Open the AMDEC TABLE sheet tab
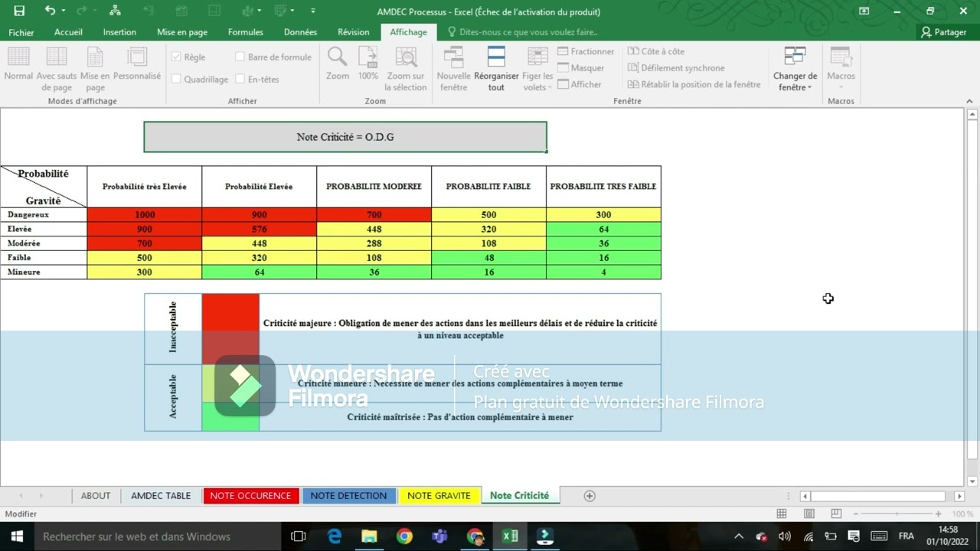The width and height of the screenshot is (980, 551). click(x=161, y=496)
